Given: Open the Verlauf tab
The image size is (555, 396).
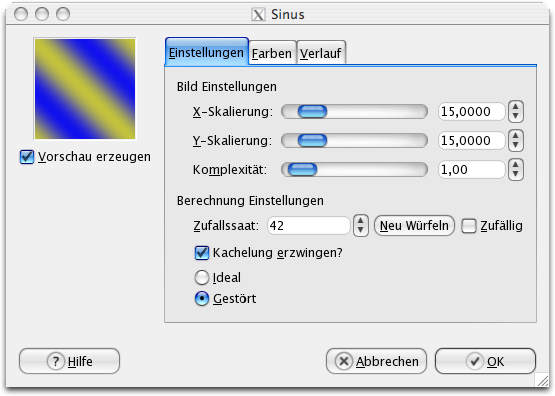Looking at the screenshot, I should coord(321,53).
